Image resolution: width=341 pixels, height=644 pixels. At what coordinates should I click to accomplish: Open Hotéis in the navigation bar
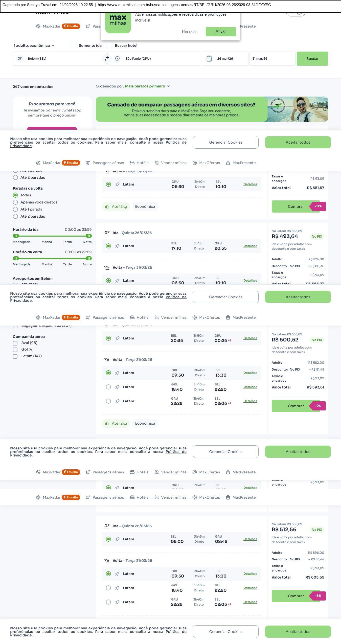(x=139, y=163)
